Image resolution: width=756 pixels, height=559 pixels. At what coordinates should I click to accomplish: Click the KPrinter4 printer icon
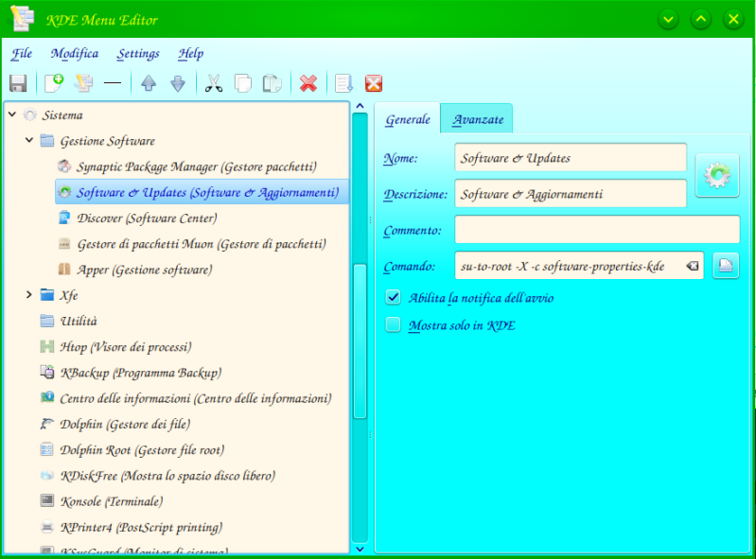pos(46,527)
